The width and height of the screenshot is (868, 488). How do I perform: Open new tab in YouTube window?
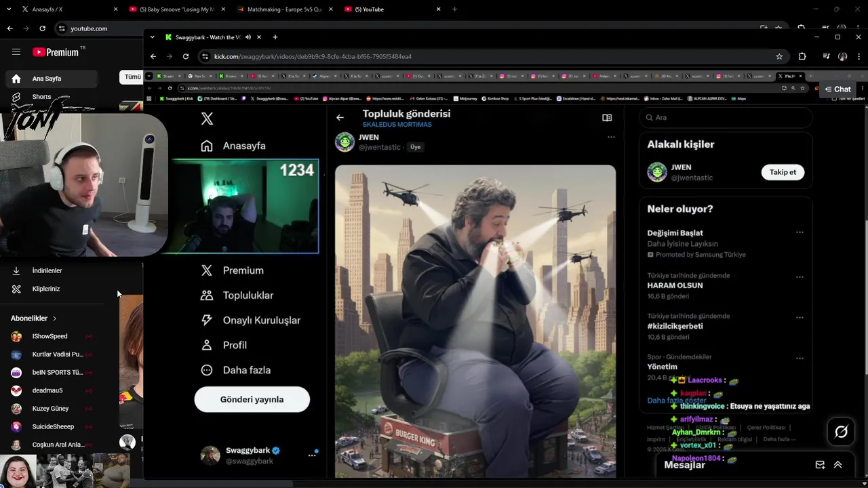click(454, 9)
